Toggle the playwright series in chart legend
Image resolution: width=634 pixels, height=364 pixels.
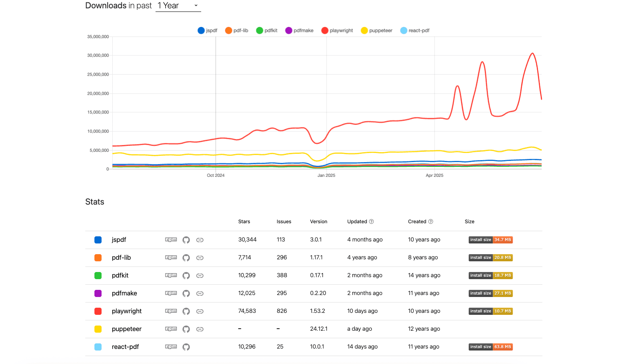tap(337, 31)
